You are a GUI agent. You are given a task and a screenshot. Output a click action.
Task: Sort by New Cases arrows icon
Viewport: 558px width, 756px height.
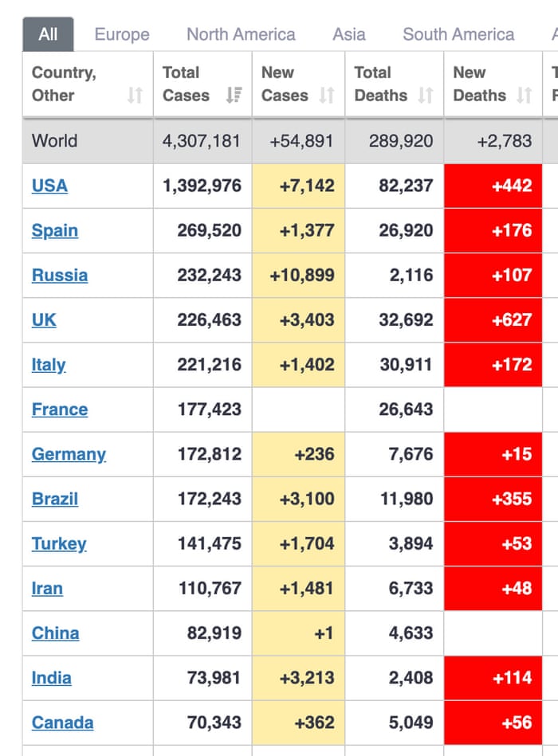coord(327,96)
